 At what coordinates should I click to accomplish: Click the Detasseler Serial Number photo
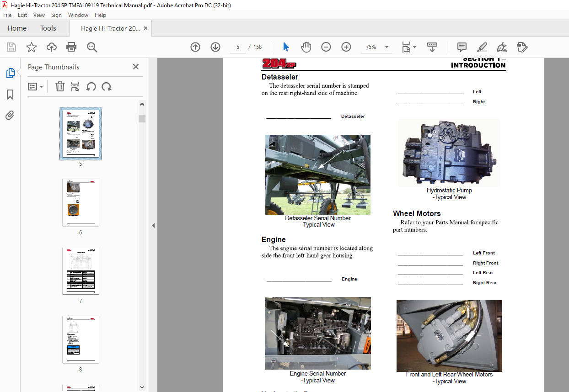click(318, 175)
